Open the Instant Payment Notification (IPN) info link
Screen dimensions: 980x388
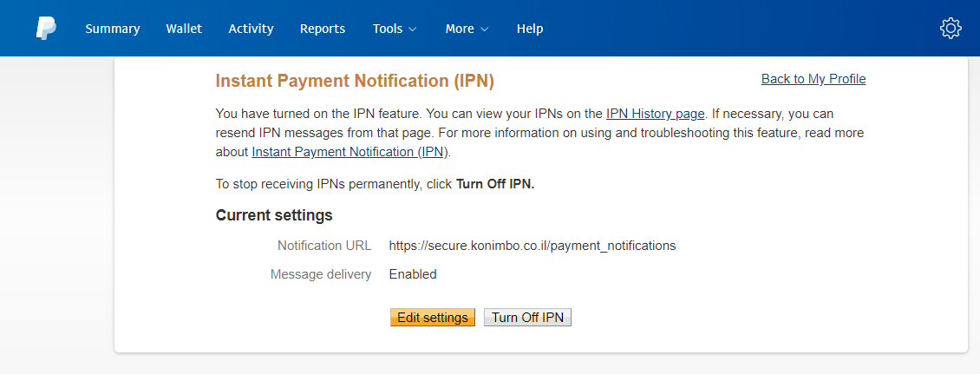[350, 152]
